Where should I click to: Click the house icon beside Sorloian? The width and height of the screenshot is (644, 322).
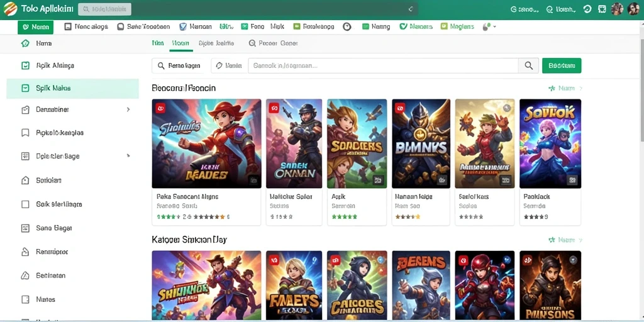pyautogui.click(x=25, y=180)
